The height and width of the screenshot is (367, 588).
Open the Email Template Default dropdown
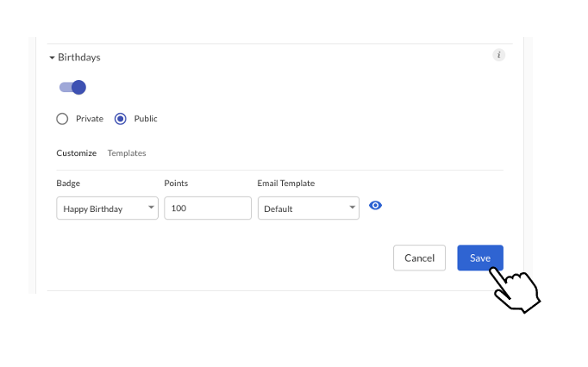(x=309, y=208)
